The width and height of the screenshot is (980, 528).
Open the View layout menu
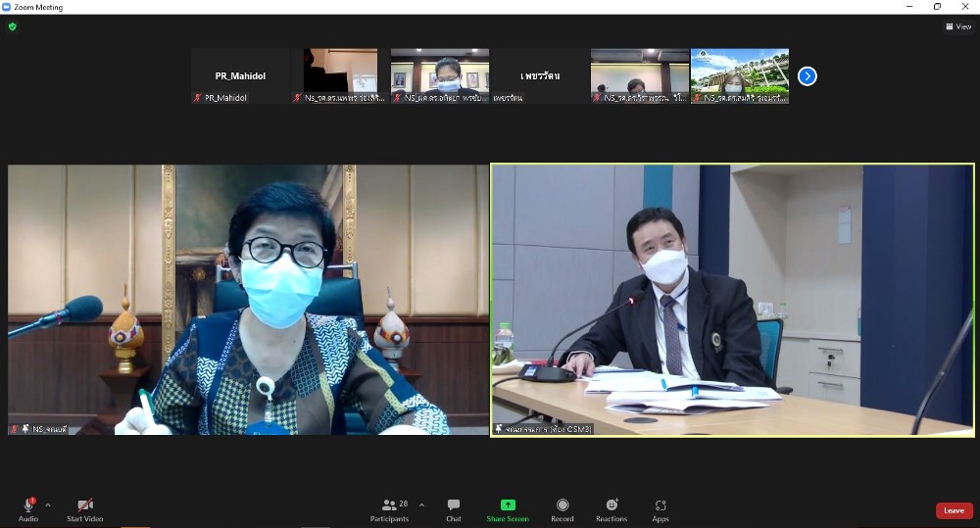[957, 26]
